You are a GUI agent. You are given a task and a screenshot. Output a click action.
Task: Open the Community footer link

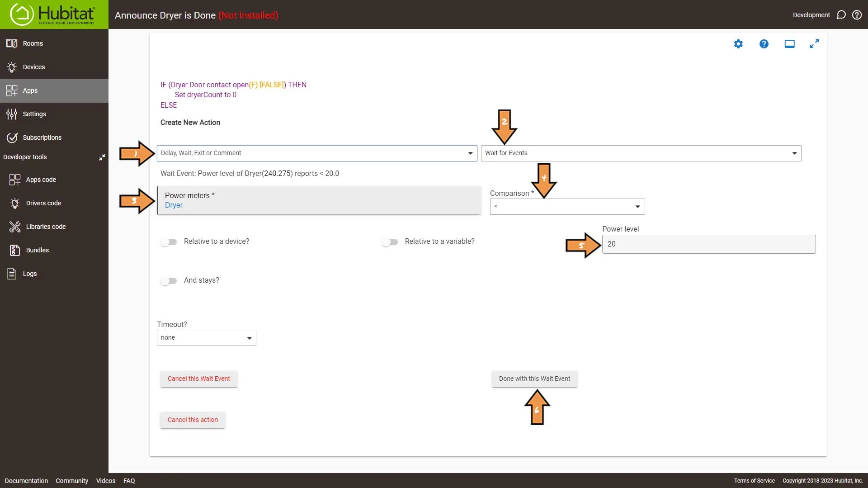click(x=72, y=481)
